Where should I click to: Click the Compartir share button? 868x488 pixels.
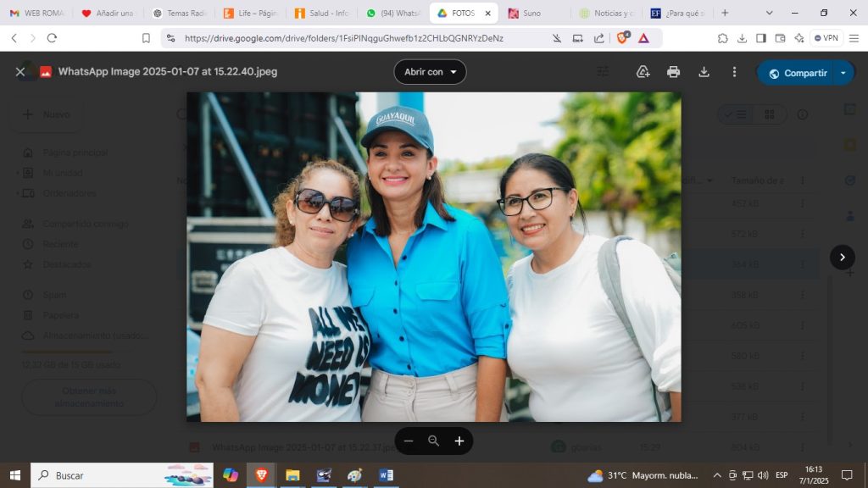point(797,73)
